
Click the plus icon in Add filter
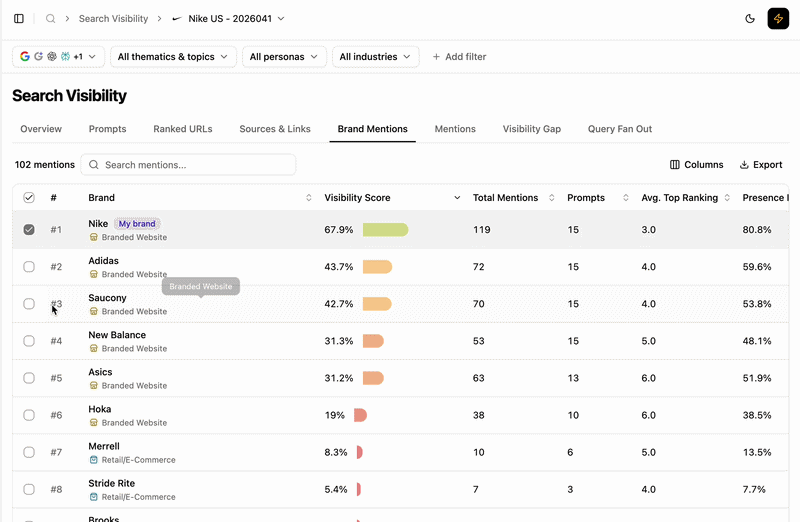point(436,57)
